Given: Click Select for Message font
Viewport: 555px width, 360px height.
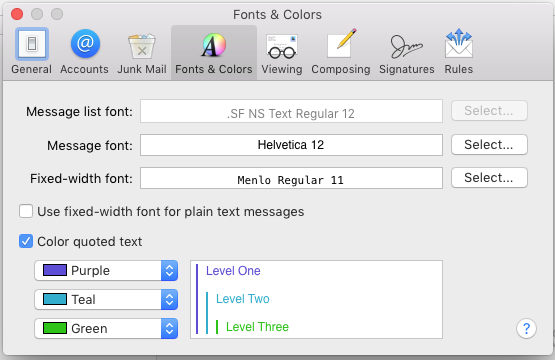Looking at the screenshot, I should tap(489, 144).
